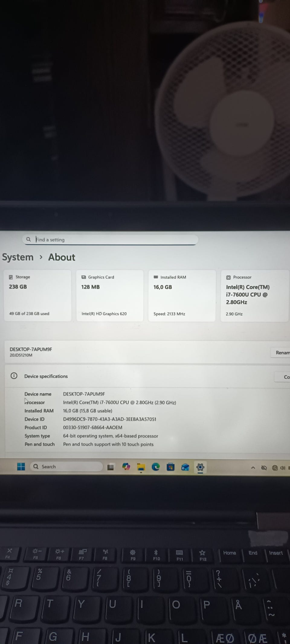This screenshot has height=644, width=290.
Task: Click Processor value in Device specifications
Action: pyautogui.click(x=120, y=402)
